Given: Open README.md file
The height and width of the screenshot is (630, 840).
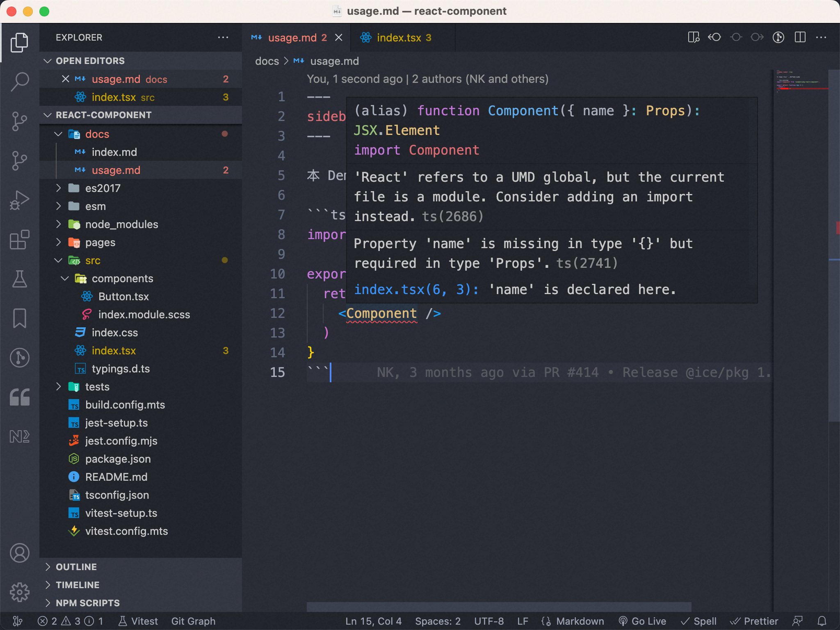Looking at the screenshot, I should point(140,477).
